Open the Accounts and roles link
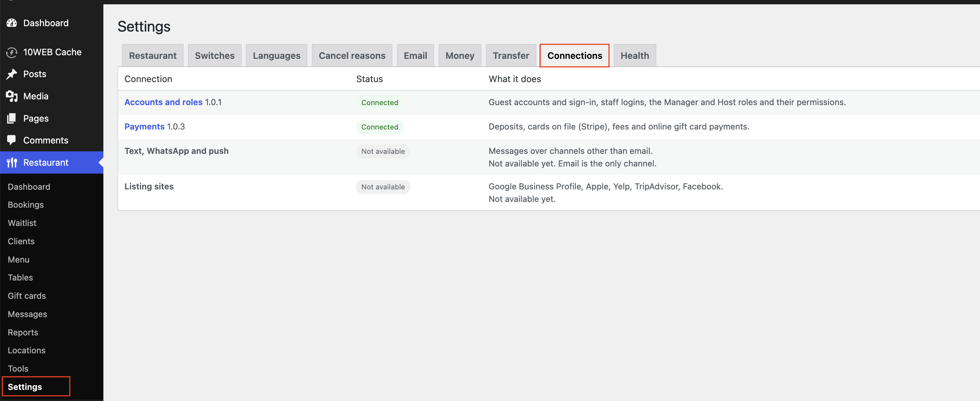The height and width of the screenshot is (401, 980). coord(163,102)
